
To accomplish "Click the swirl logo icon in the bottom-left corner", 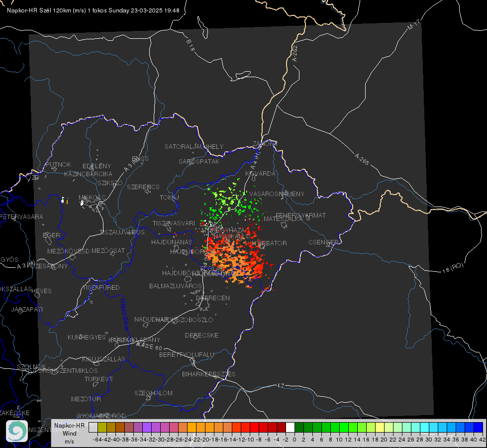I will click(x=17, y=431).
